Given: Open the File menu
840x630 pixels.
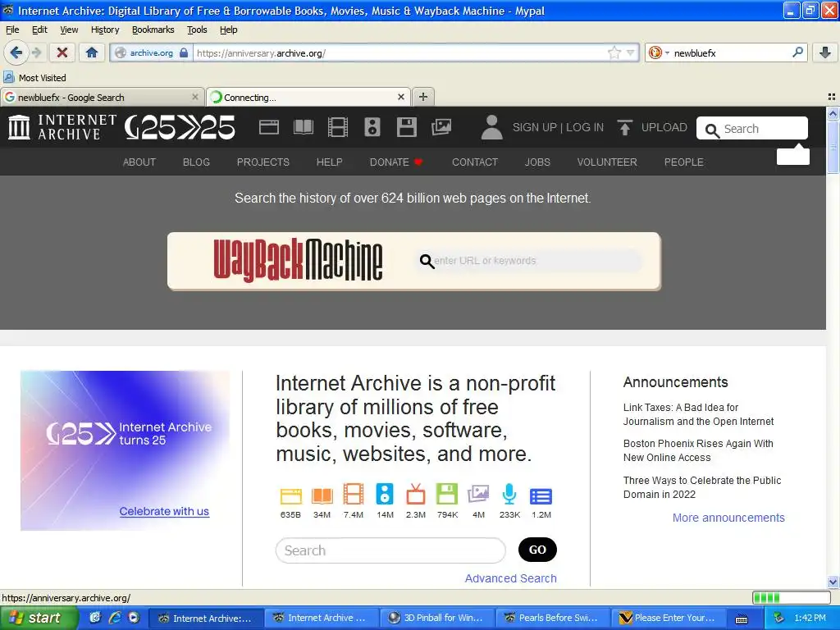Looking at the screenshot, I should [x=11, y=30].
